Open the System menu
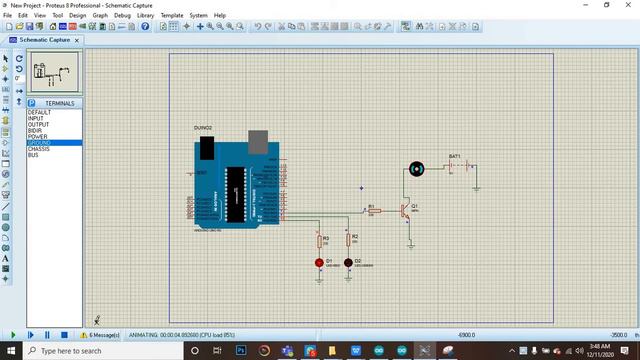Image resolution: width=640 pixels, height=360 pixels. point(198,15)
